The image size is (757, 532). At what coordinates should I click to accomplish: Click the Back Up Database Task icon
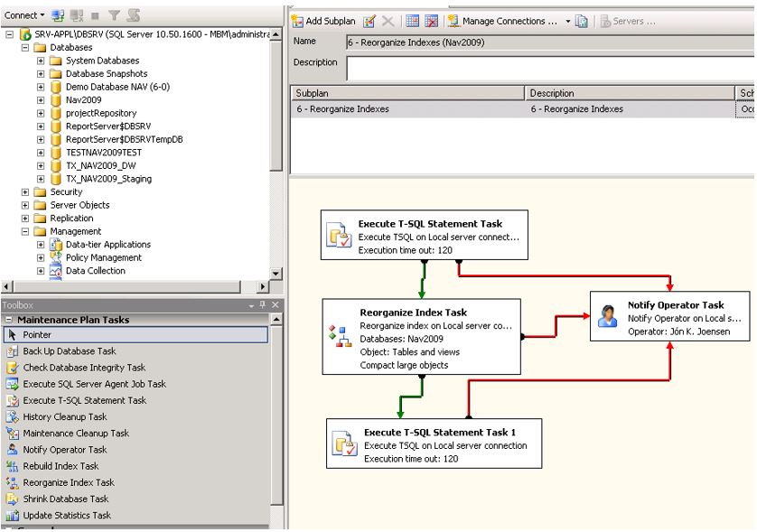coord(13,351)
